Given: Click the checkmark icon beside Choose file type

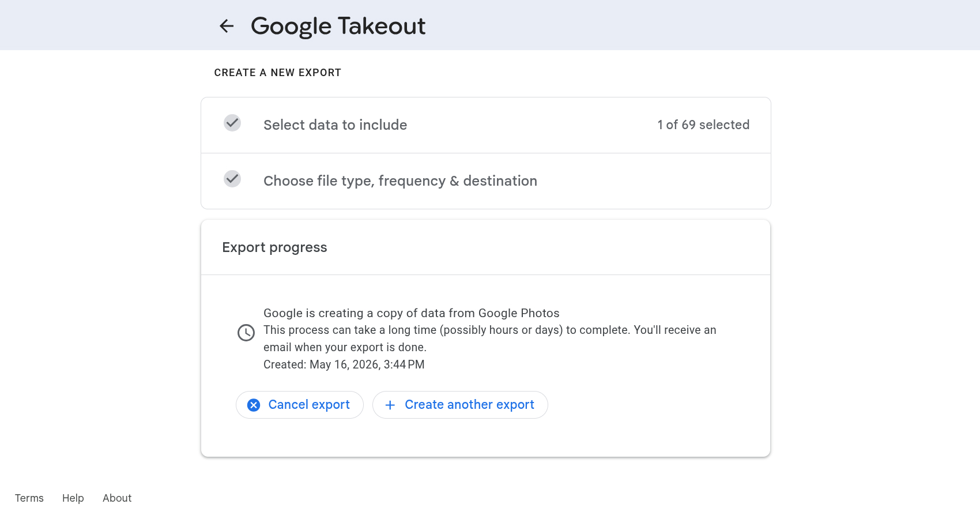Looking at the screenshot, I should pyautogui.click(x=232, y=179).
